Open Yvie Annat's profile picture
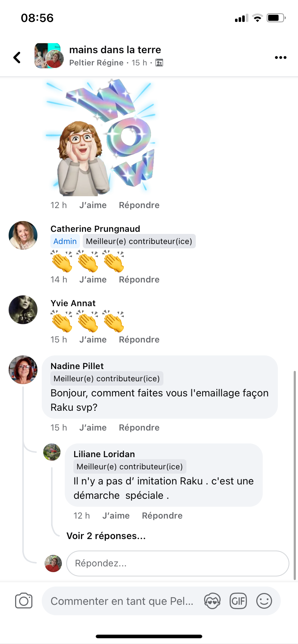Viewport: 298px width, 644px height. (x=23, y=310)
